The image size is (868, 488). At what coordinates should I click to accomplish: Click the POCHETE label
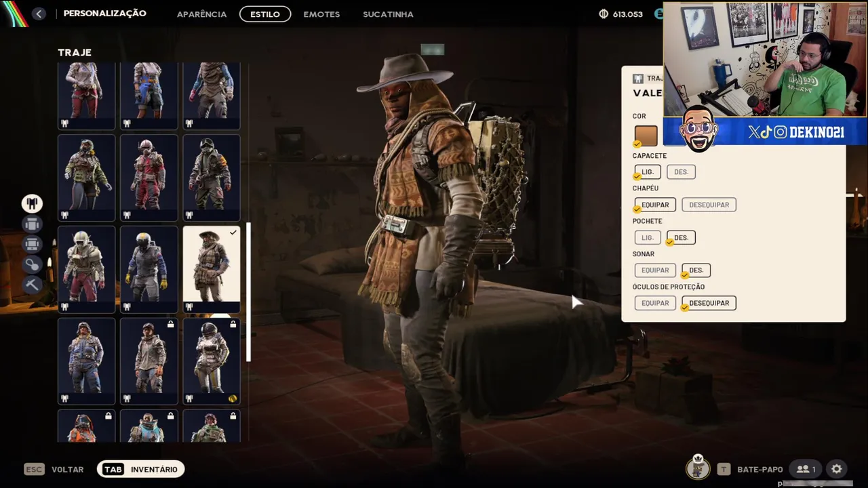pyautogui.click(x=647, y=221)
